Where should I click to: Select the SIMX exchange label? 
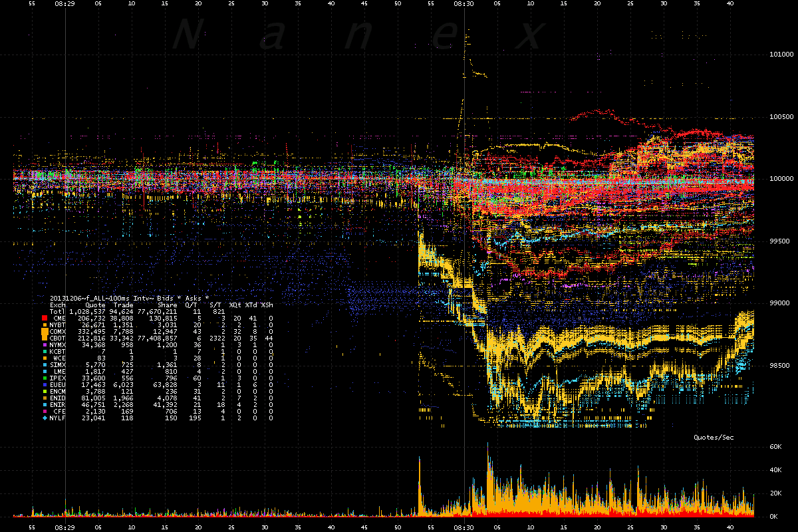(x=58, y=365)
